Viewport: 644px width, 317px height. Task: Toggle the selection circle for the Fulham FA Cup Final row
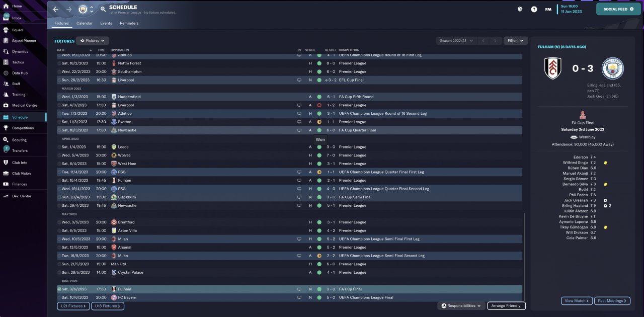pos(59,289)
